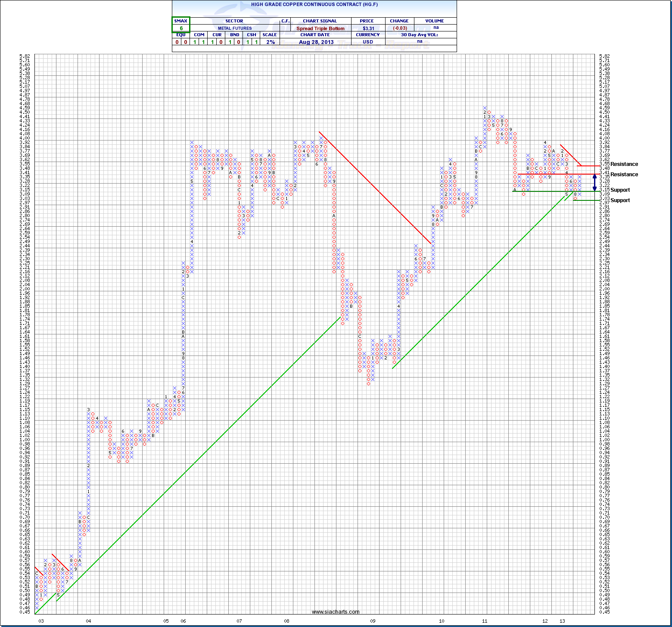
Task: Open the siacharts.com link below the chart
Action: [x=336, y=612]
